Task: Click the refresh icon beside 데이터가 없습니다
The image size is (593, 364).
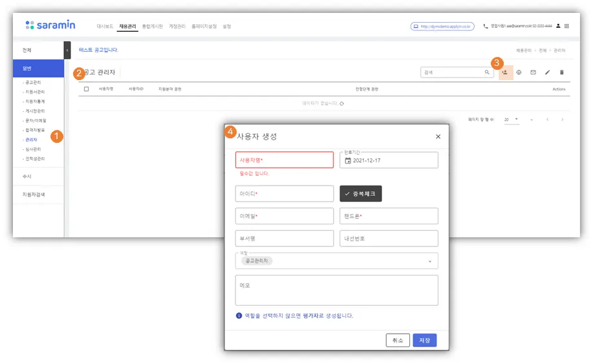Action: pos(342,103)
